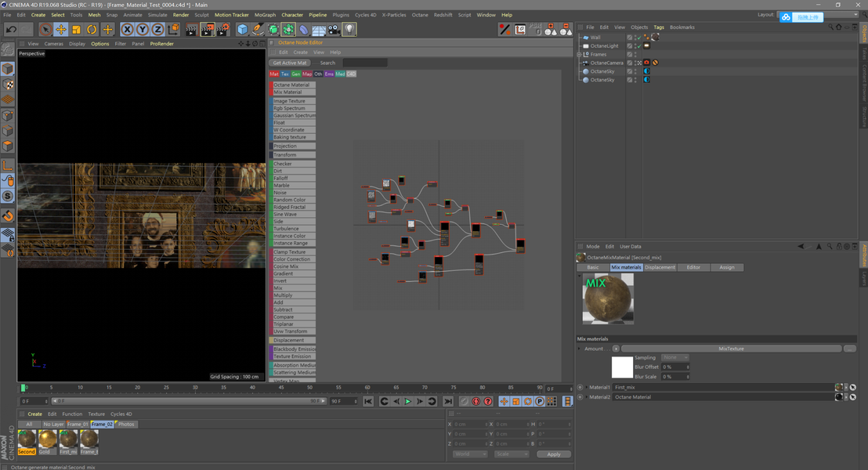Viewport: 868px width, 470px height.
Task: Click Render to Picture Viewer icon
Action: point(207,29)
